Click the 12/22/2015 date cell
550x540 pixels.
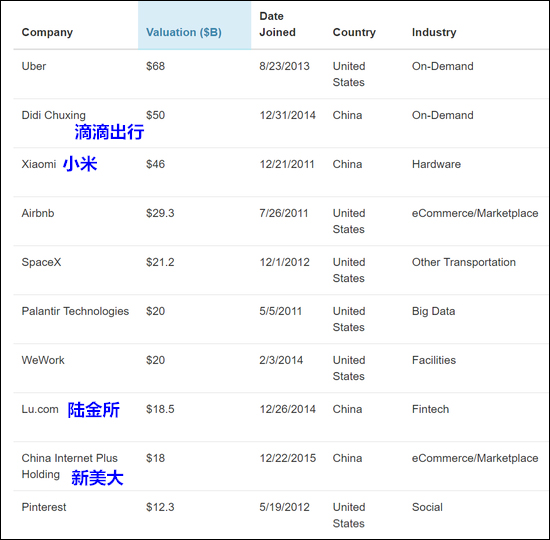point(288,458)
